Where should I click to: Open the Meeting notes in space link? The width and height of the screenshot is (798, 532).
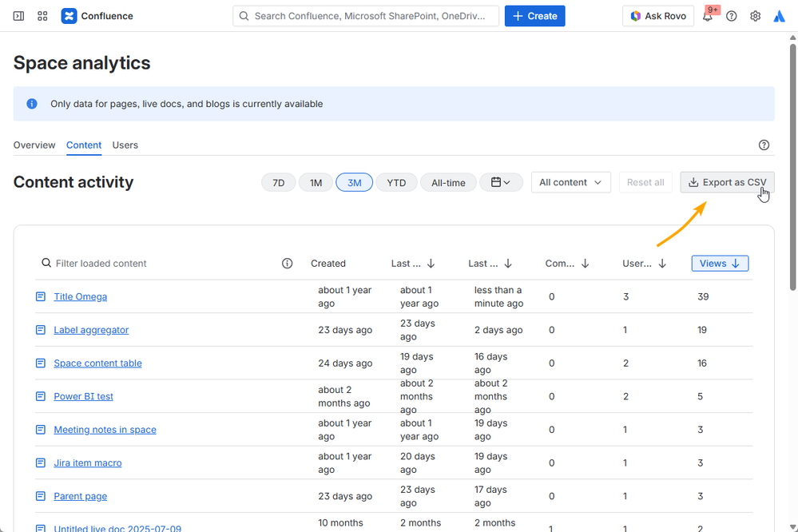tap(105, 430)
